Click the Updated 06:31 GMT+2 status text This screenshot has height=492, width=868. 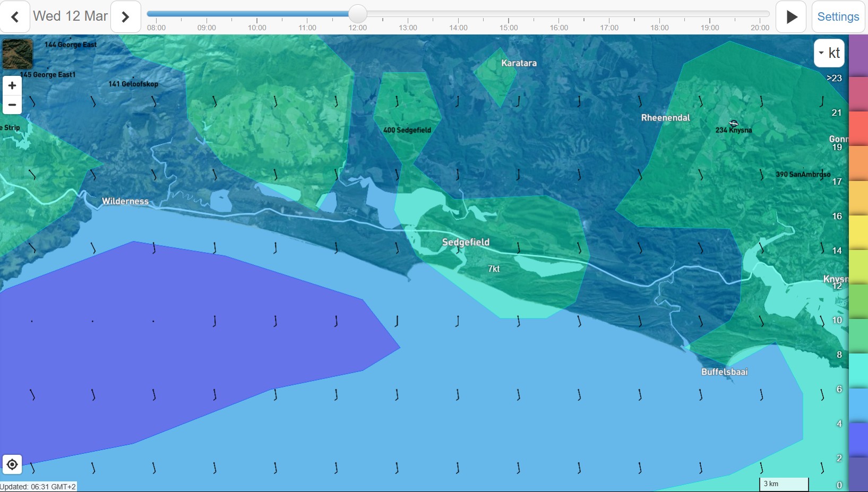[38, 487]
